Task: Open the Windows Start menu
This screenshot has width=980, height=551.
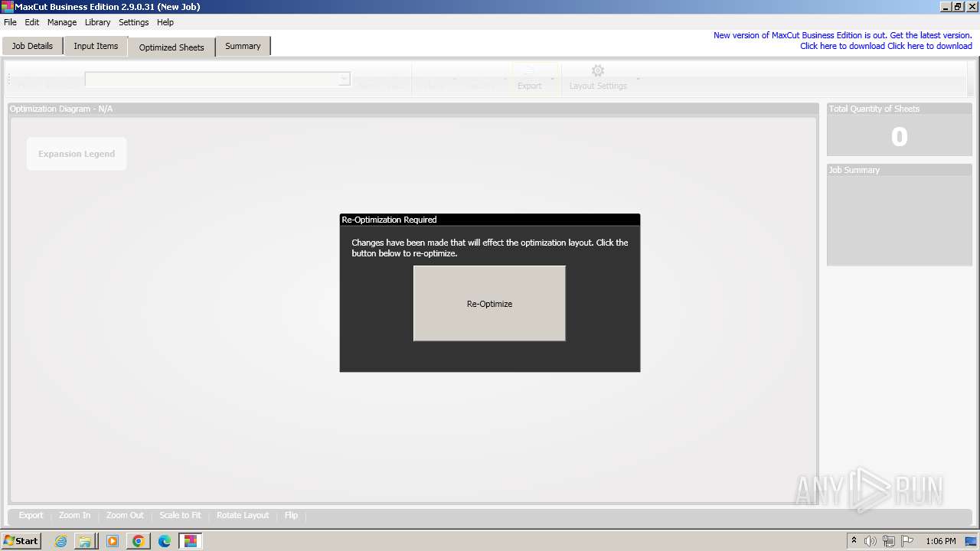Action: coord(21,540)
